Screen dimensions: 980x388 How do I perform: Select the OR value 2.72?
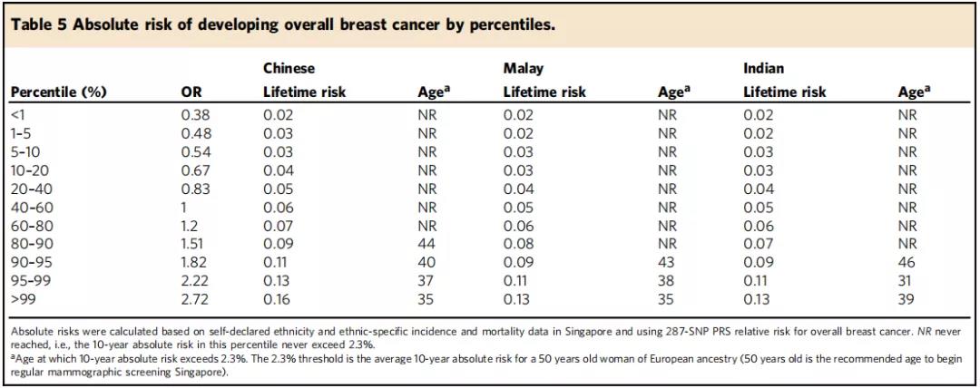point(196,299)
